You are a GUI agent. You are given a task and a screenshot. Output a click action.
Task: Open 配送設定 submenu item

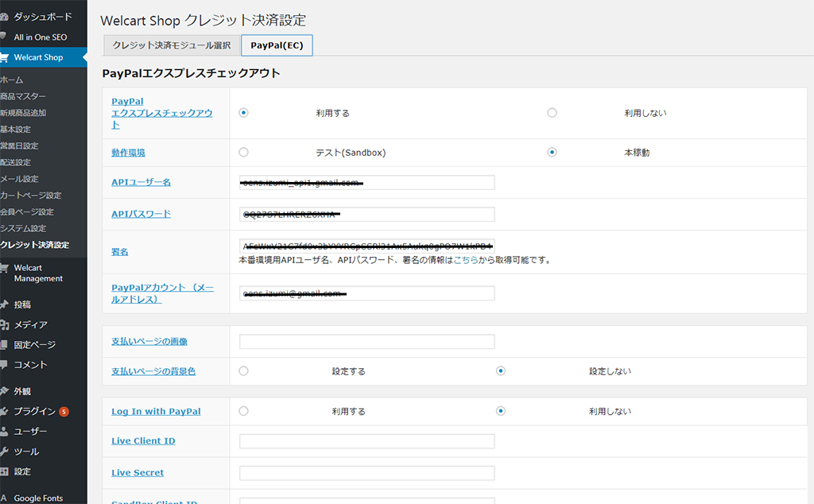coord(16,162)
